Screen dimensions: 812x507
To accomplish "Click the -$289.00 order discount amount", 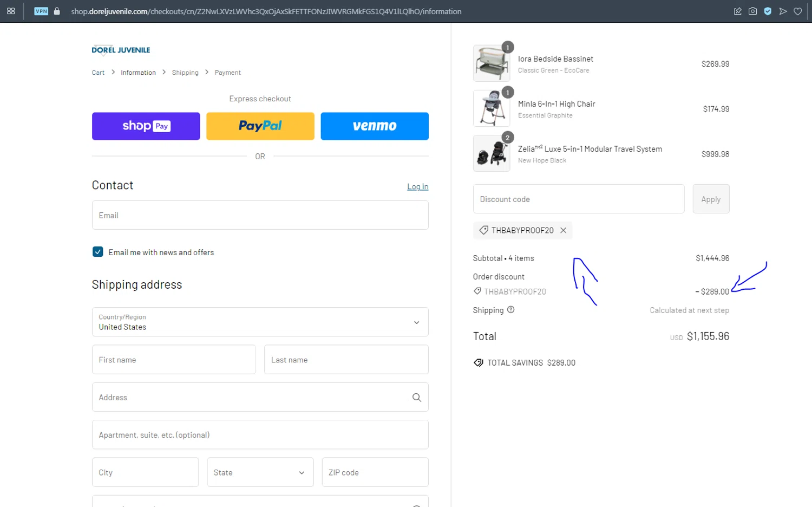I will point(712,291).
